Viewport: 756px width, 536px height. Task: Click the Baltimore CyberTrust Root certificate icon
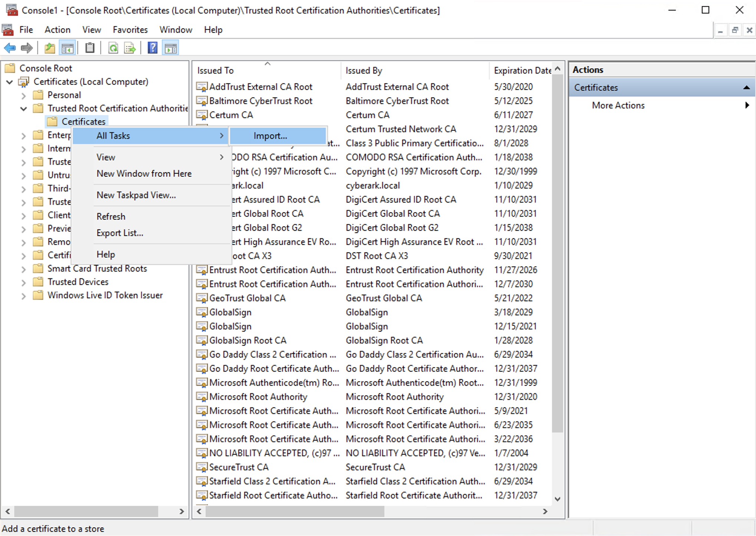pos(202,101)
